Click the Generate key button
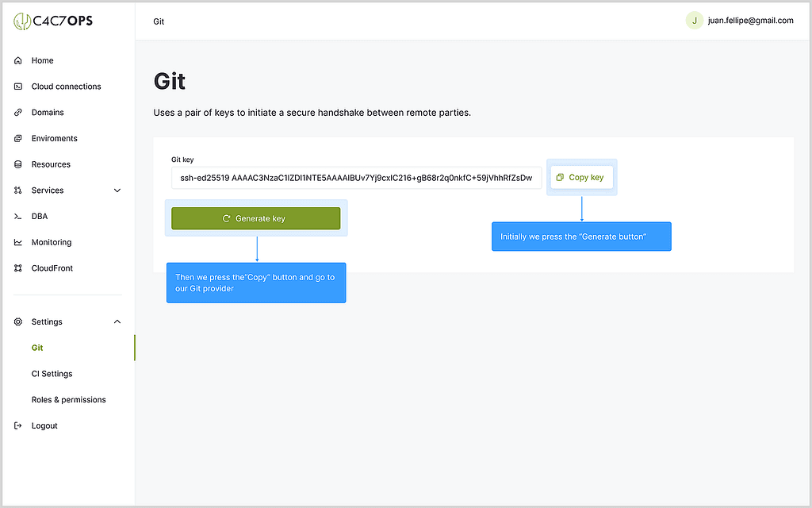The height and width of the screenshot is (508, 812). [x=256, y=219]
